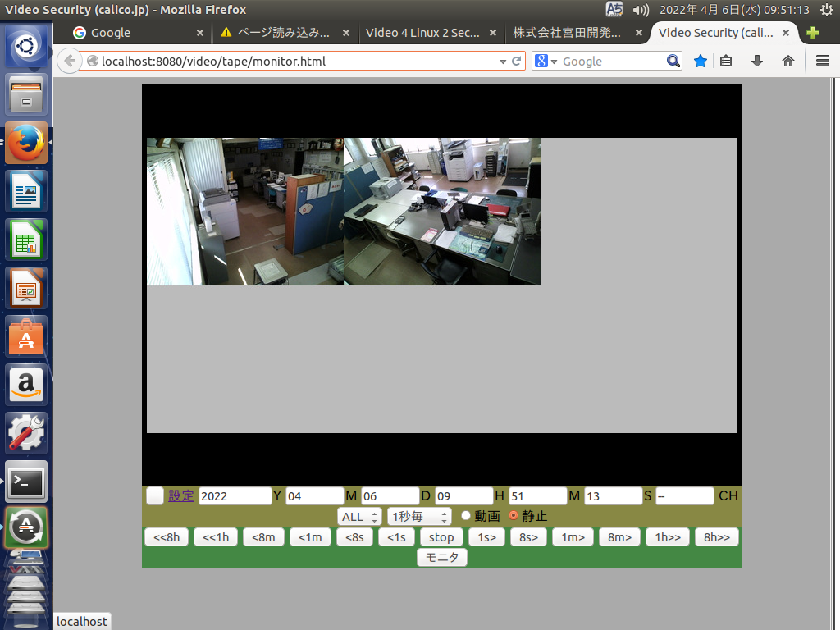This screenshot has width=840, height=630.
Task: Go to Firefox home page icon
Action: point(788,61)
